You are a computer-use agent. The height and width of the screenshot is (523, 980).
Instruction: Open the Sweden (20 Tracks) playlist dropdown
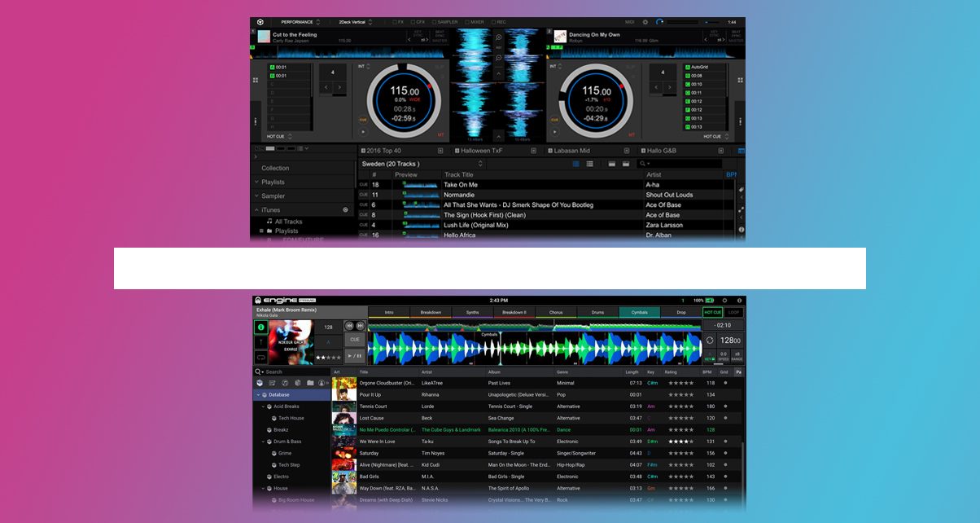click(x=422, y=164)
